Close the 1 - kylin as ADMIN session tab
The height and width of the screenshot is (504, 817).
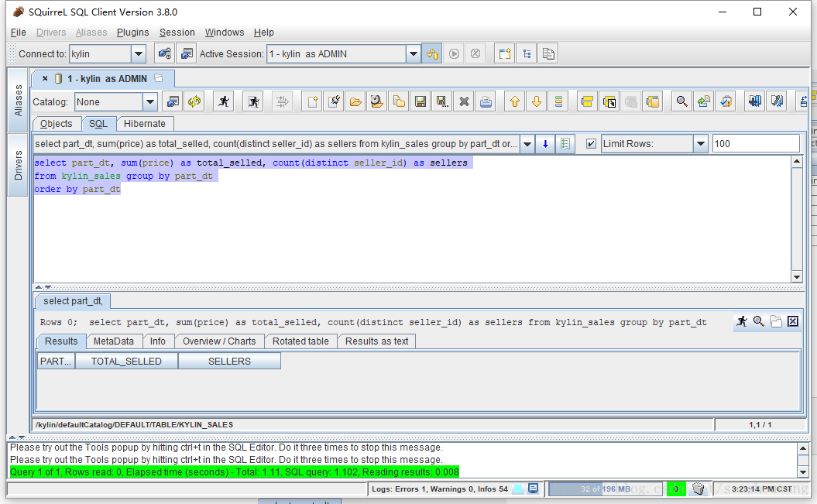[45, 79]
